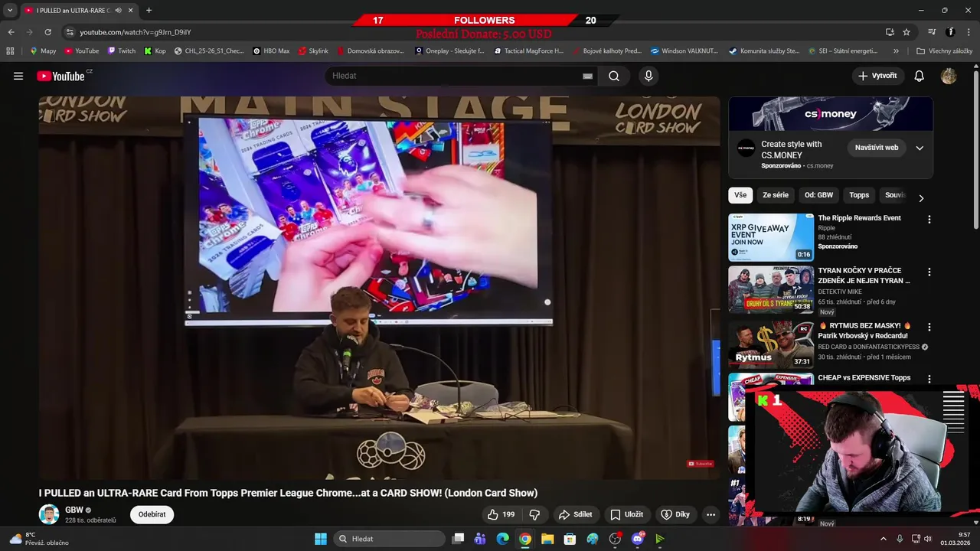Open options for TYRAN KOČKY V PRAČCE video

(929, 272)
